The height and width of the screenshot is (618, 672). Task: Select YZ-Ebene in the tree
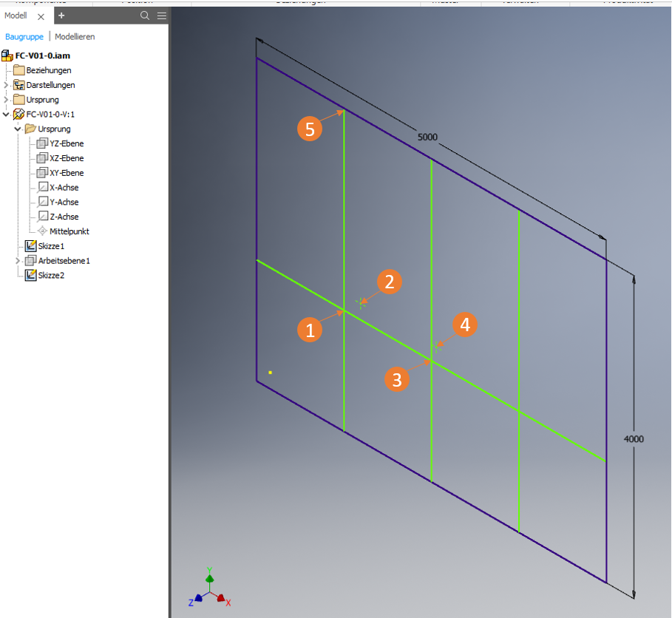(x=67, y=143)
